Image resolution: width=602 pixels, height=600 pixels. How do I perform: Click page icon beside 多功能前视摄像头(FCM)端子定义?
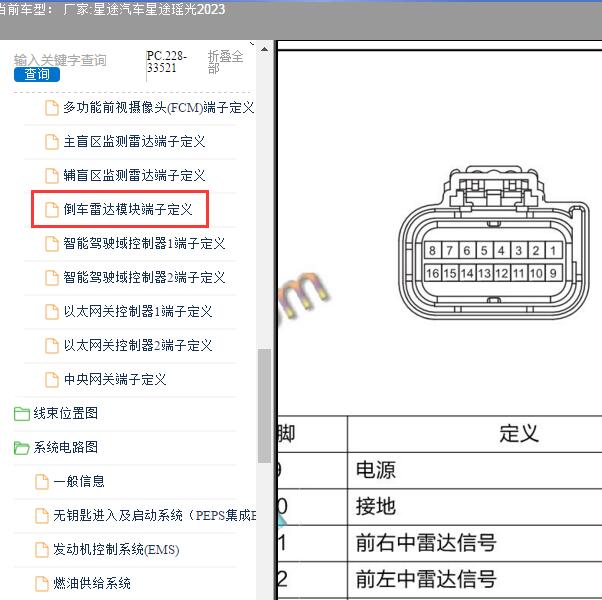click(x=52, y=108)
